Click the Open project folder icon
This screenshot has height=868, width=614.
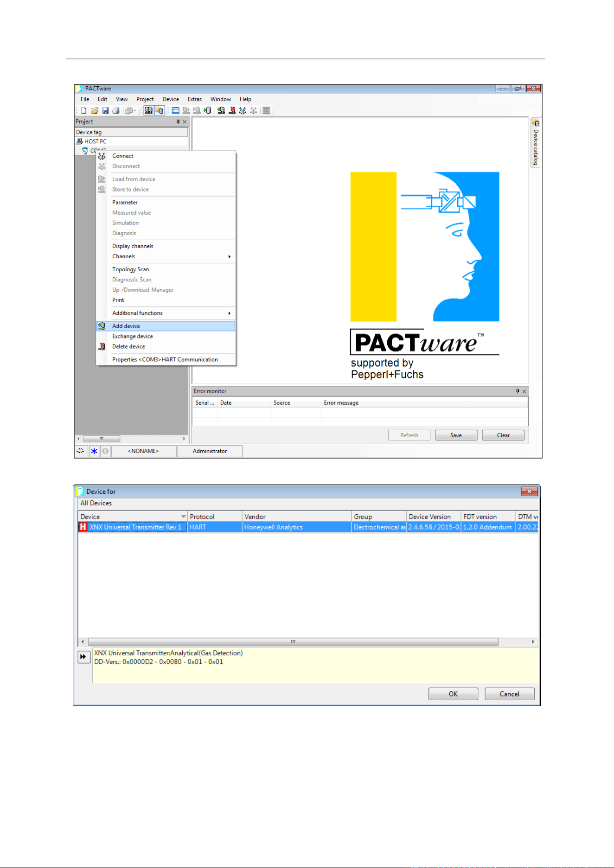click(x=95, y=110)
